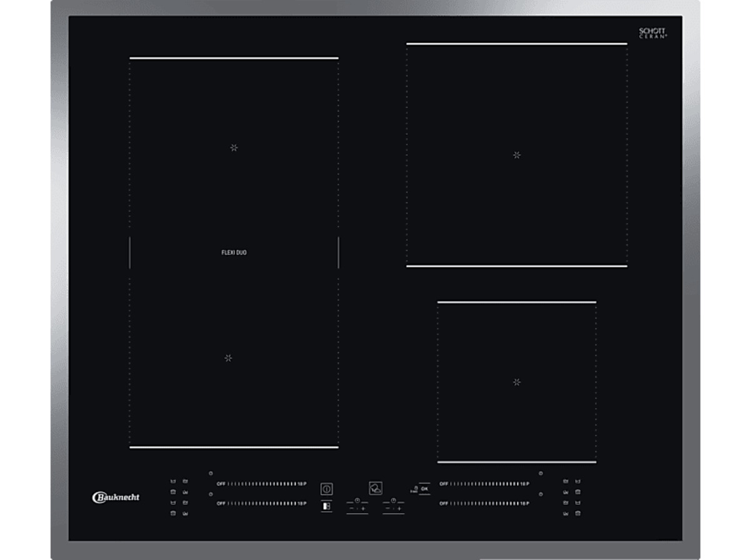Touch the star marker of the top-right zone

pos(516,155)
